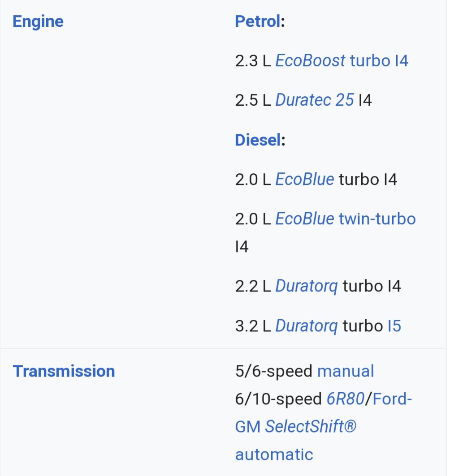Click the I5 link
450x476 pixels.
[394, 326]
